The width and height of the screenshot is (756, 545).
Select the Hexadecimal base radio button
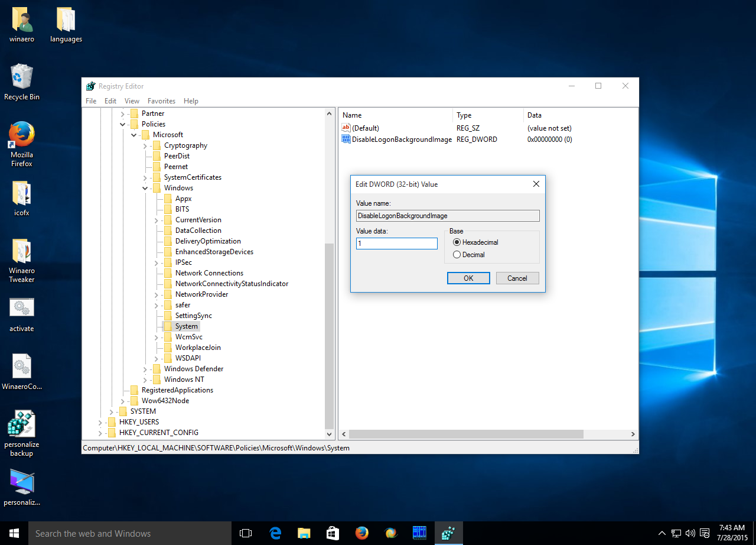tap(457, 242)
